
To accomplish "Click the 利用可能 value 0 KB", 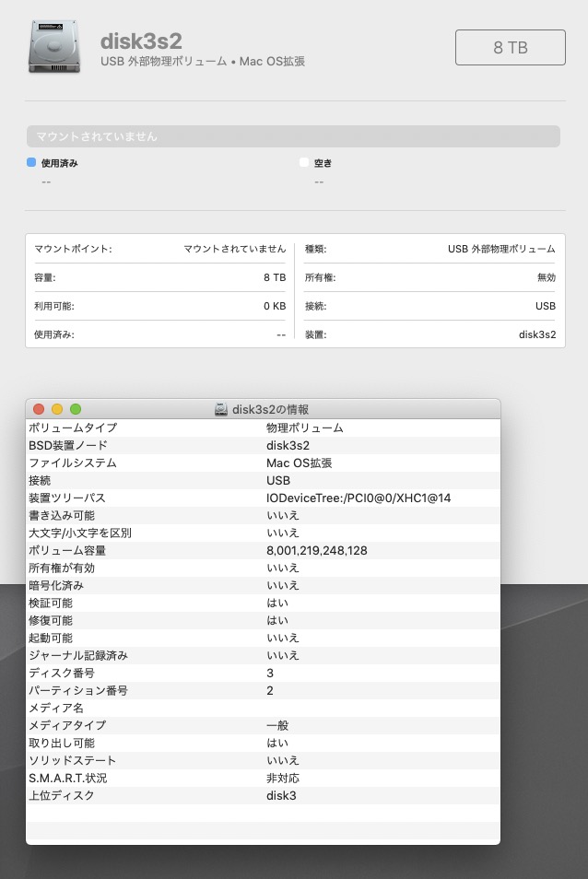I will (x=275, y=306).
